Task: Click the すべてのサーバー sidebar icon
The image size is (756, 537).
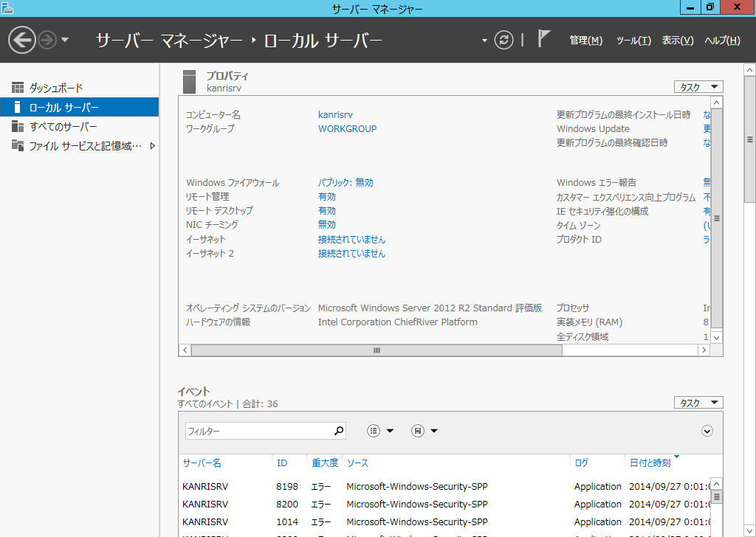Action: point(18,126)
